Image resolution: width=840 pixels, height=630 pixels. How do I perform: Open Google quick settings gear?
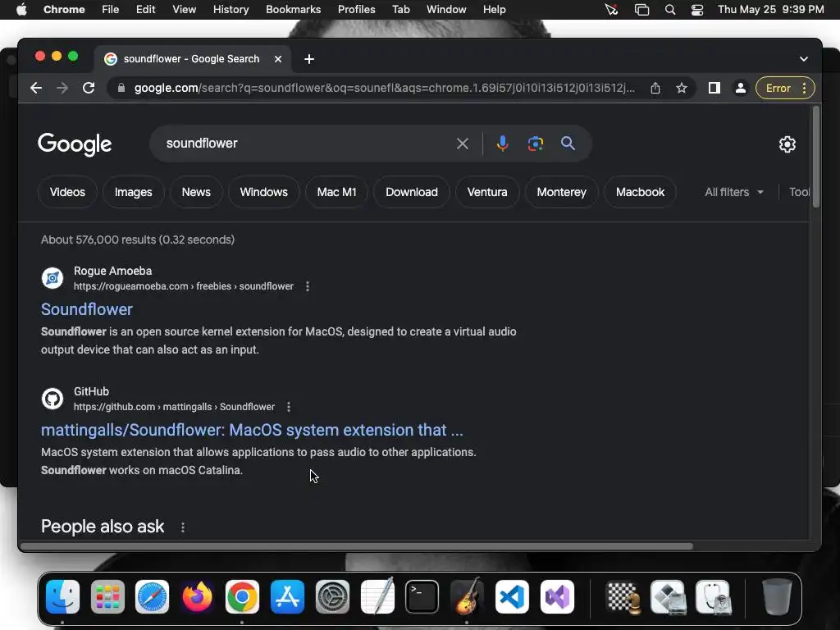pyautogui.click(x=787, y=144)
